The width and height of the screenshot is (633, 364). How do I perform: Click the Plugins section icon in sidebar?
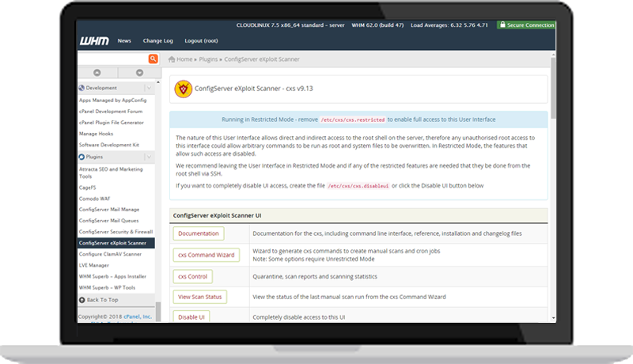point(81,157)
